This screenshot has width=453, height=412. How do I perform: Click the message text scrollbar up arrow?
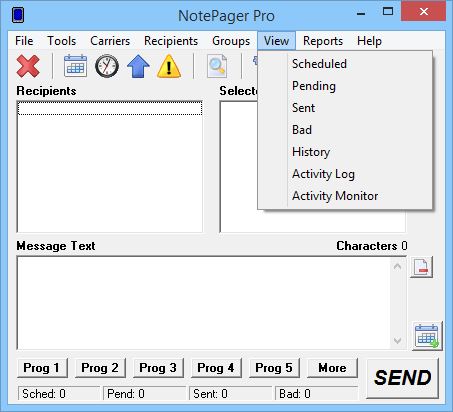pos(397,266)
